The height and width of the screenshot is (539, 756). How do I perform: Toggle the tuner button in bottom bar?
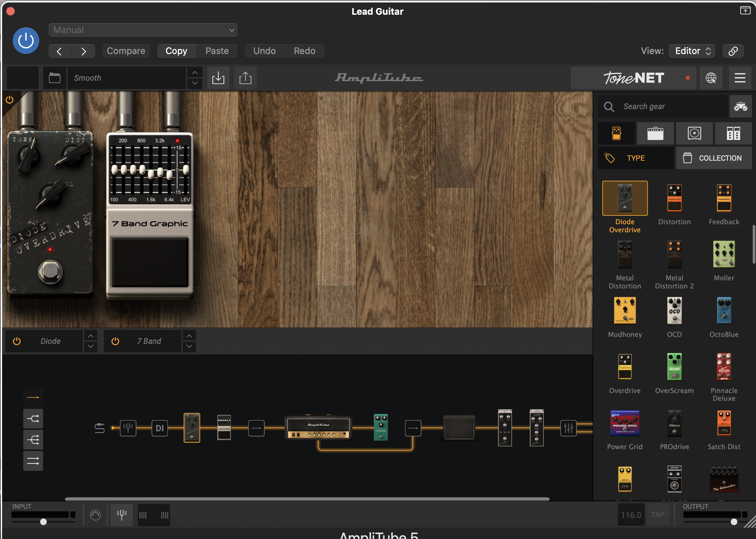122,515
